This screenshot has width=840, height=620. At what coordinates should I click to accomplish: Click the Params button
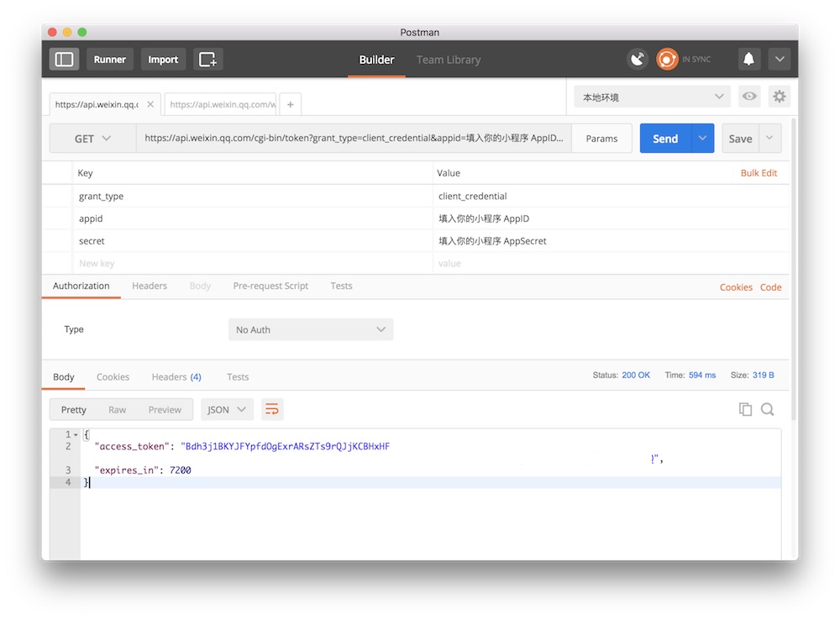pyautogui.click(x=601, y=139)
